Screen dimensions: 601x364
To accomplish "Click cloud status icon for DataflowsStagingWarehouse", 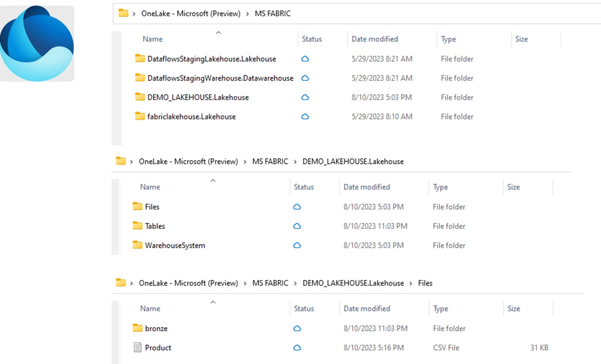I will click(305, 78).
